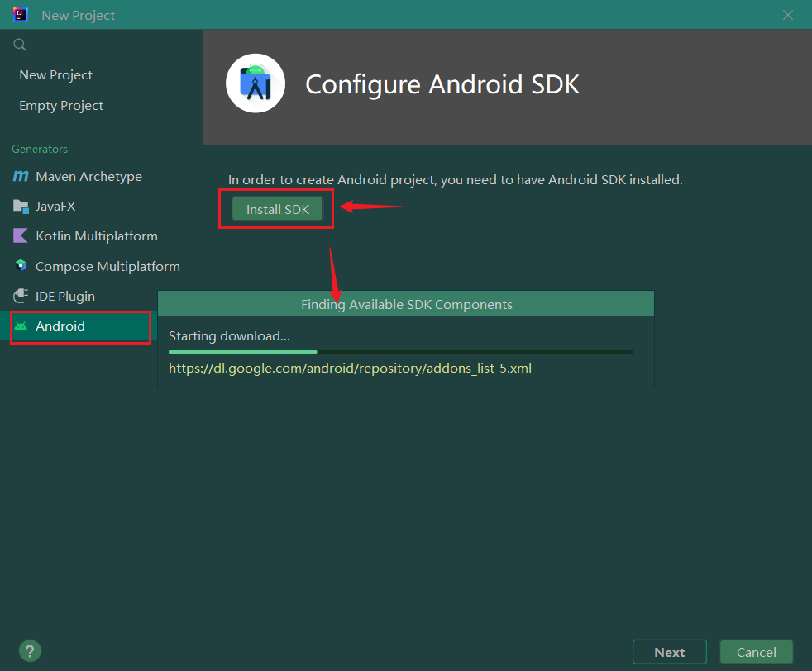Click the New Project window title
The width and height of the screenshot is (812, 671).
[79, 16]
